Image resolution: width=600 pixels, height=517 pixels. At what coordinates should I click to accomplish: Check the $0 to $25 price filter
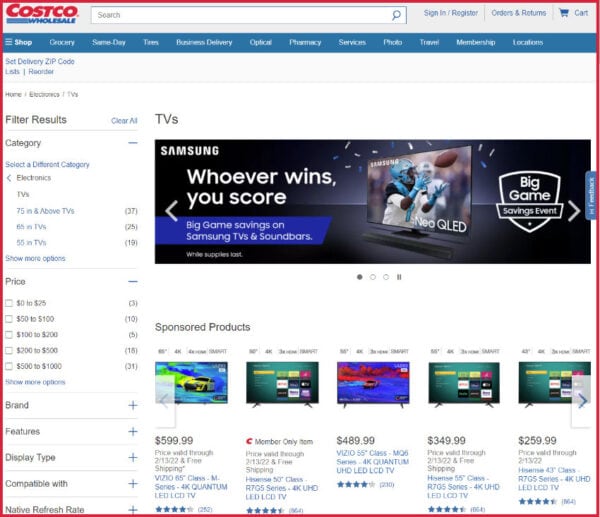coord(9,303)
